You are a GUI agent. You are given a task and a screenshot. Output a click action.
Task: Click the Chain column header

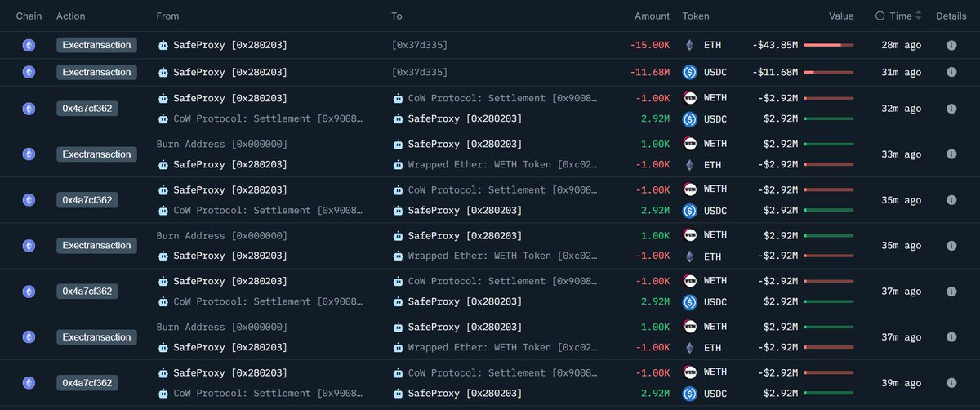point(29,16)
